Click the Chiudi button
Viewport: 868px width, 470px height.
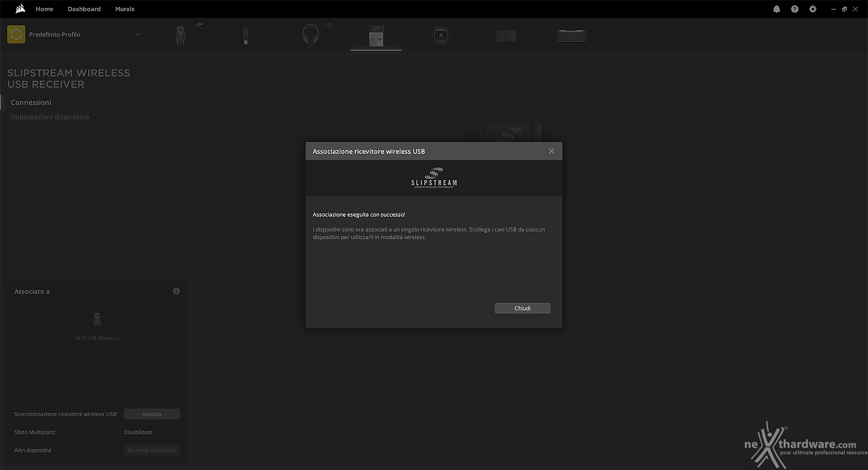click(522, 308)
